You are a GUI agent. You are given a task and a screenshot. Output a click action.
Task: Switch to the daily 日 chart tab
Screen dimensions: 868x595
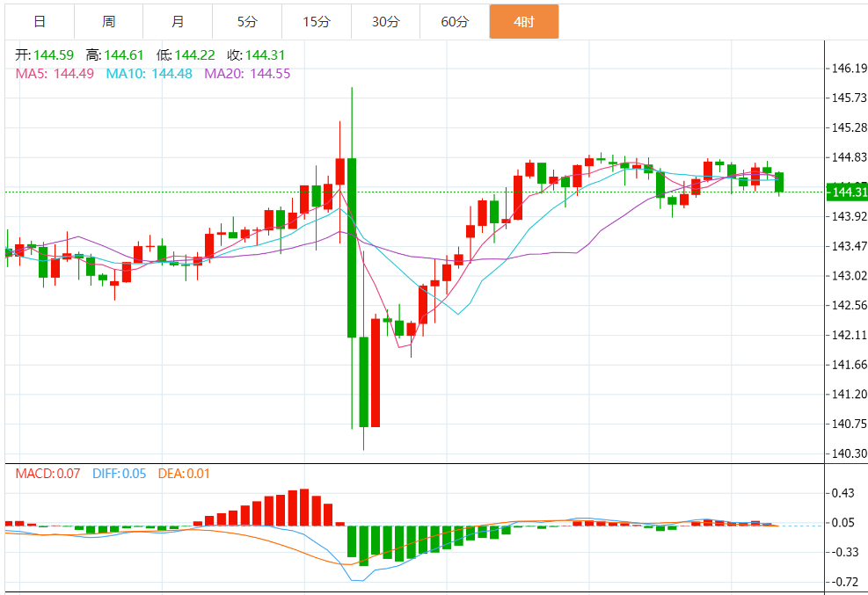(x=40, y=22)
